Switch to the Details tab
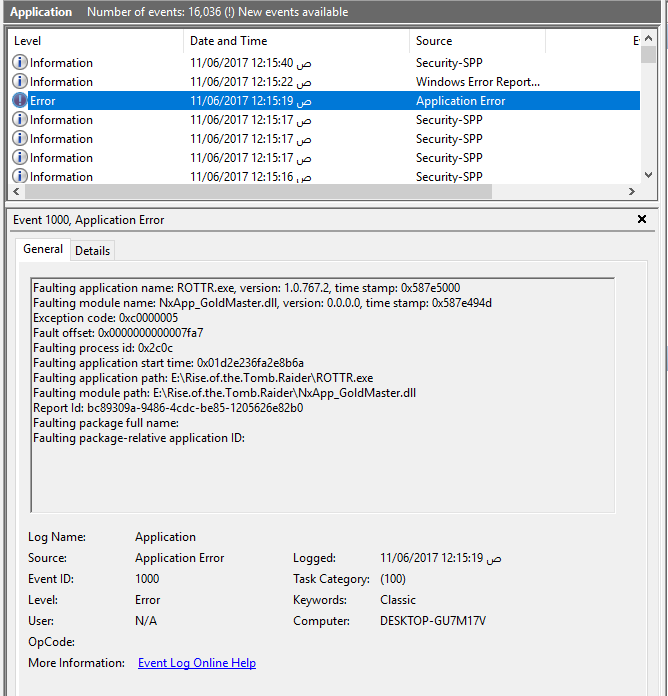The width and height of the screenshot is (668, 696). tap(92, 250)
